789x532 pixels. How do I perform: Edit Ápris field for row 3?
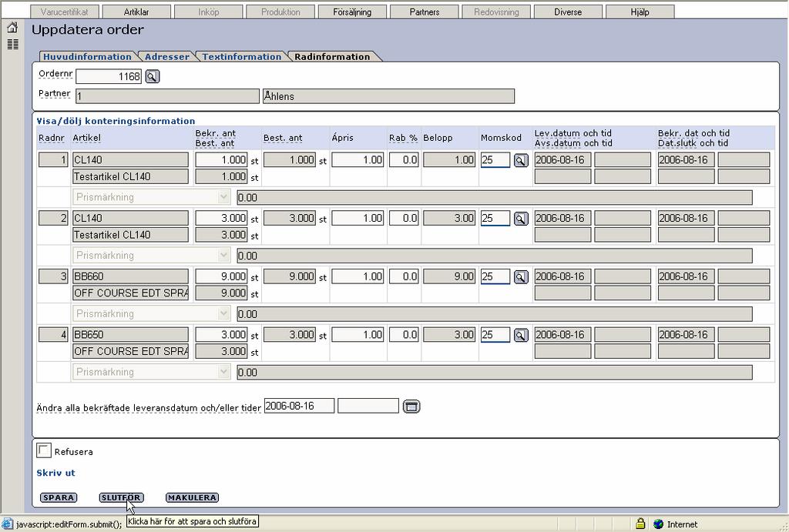pos(358,276)
